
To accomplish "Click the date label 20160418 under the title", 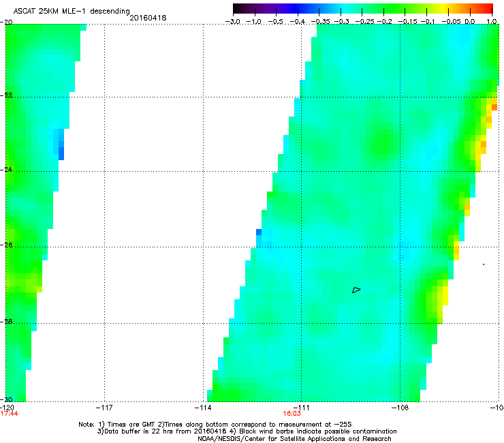I will [x=148, y=18].
